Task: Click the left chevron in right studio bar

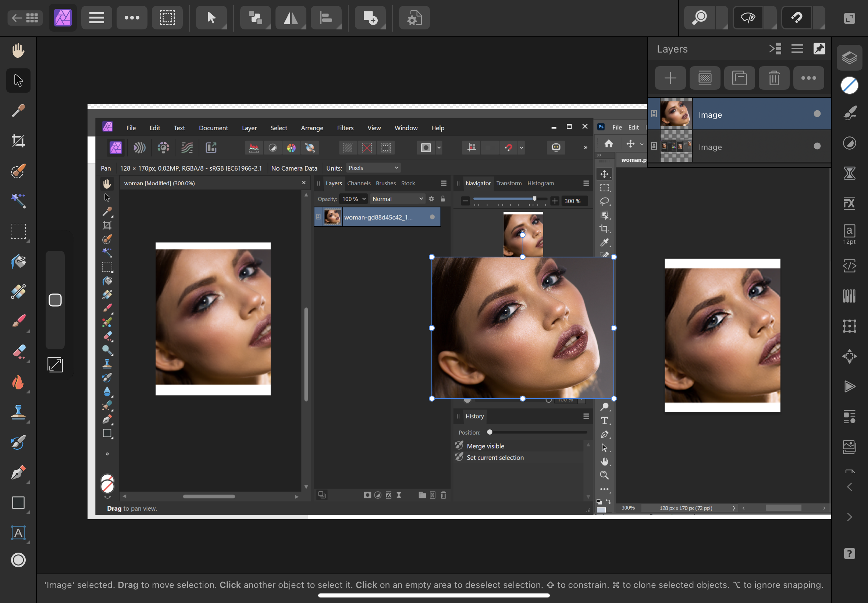Action: click(x=850, y=487)
